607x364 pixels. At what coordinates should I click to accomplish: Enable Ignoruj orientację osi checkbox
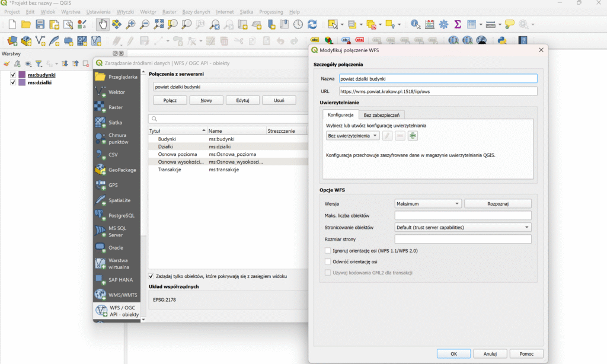pos(328,251)
